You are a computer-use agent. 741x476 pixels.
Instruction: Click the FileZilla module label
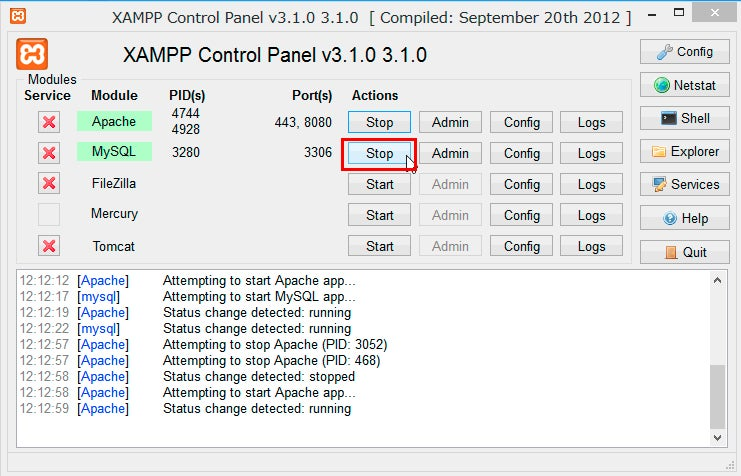[114, 183]
